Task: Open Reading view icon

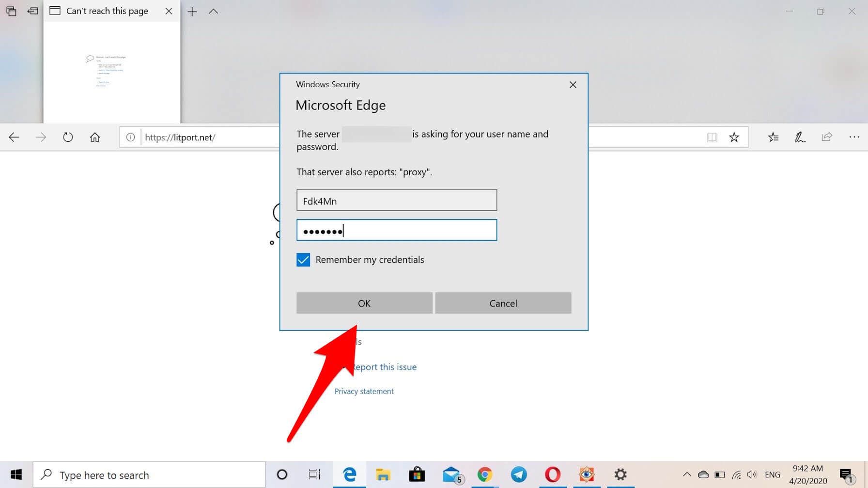Action: (712, 137)
